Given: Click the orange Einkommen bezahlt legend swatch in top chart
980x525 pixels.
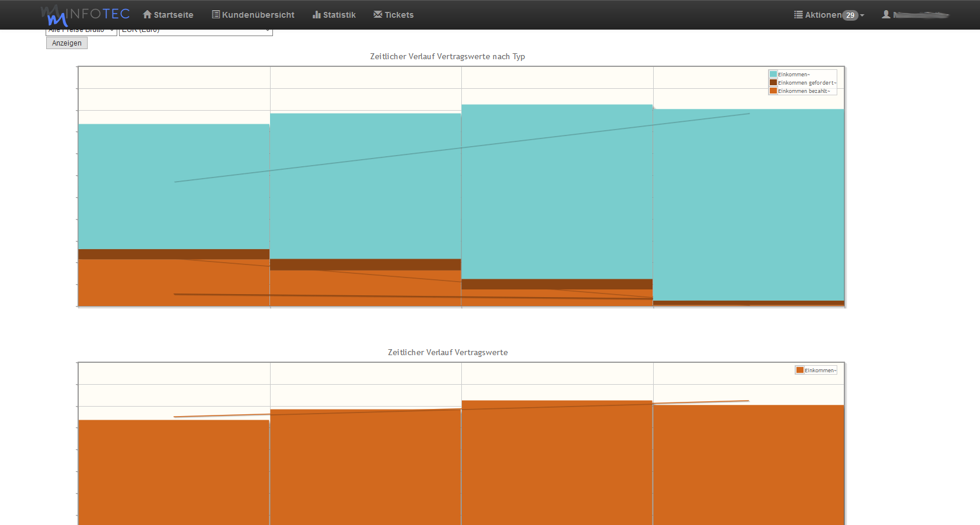Looking at the screenshot, I should point(773,91).
